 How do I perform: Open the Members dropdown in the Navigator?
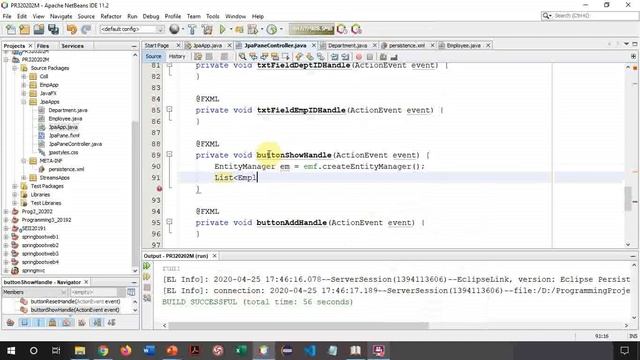(x=34, y=292)
